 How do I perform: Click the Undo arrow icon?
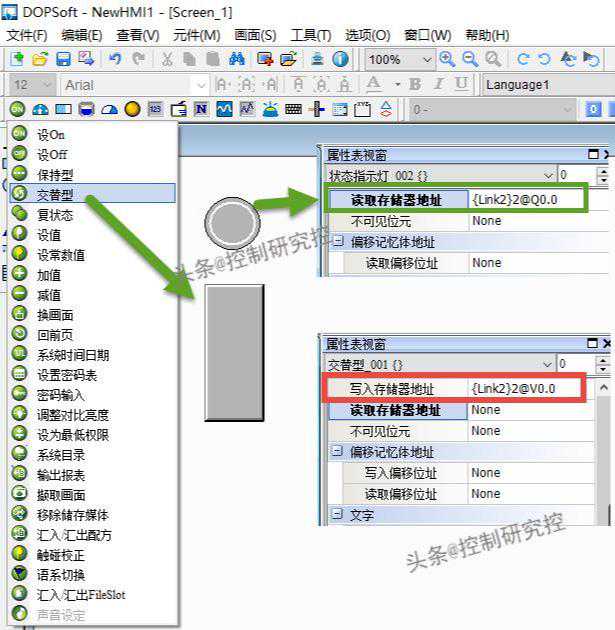coord(115,60)
